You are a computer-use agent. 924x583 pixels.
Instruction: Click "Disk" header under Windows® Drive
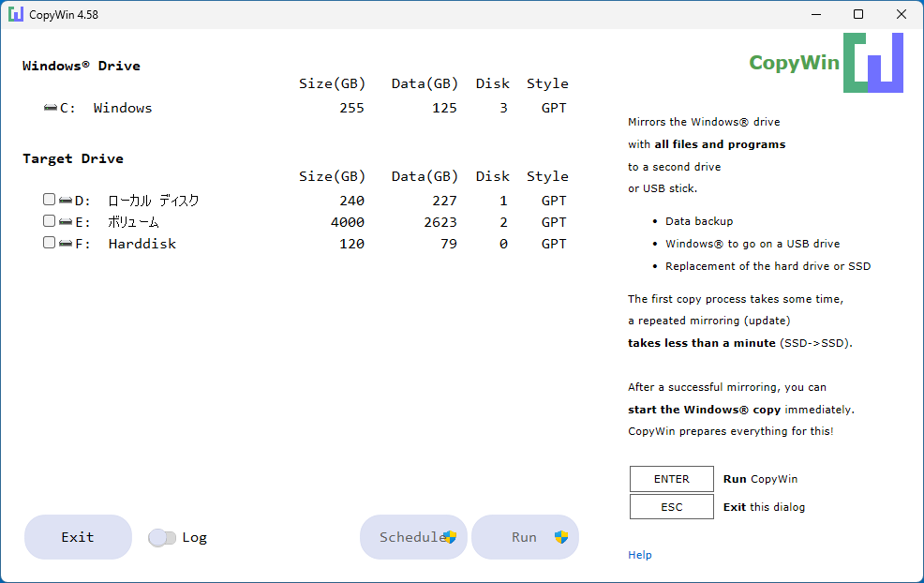493,83
